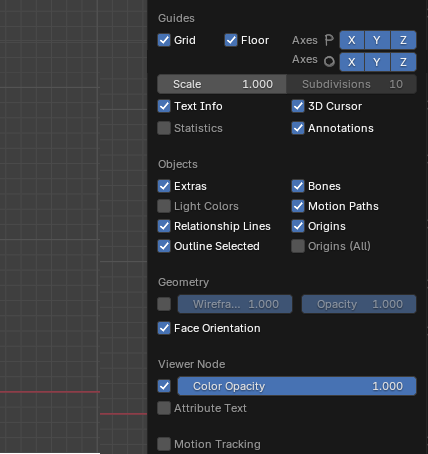Image resolution: width=428 pixels, height=454 pixels.
Task: Click the orthographic axes circle icon
Action: [329, 61]
